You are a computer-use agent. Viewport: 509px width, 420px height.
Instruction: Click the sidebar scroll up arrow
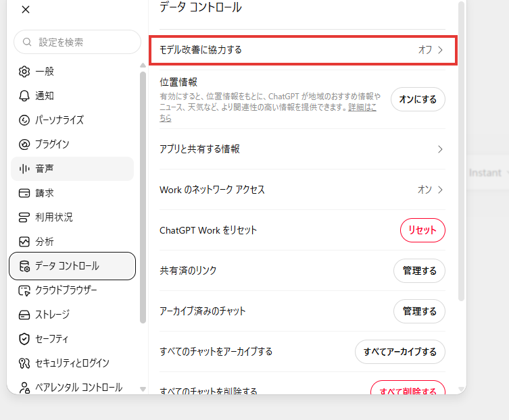143,65
